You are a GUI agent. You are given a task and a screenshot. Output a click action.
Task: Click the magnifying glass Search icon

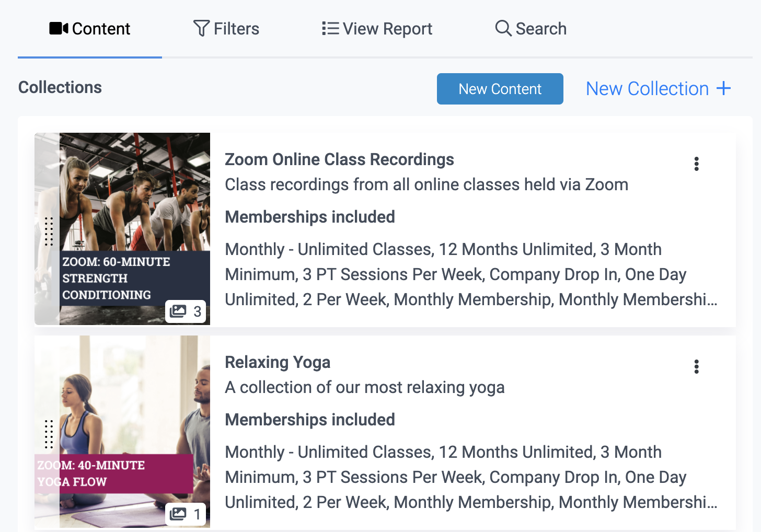[503, 28]
